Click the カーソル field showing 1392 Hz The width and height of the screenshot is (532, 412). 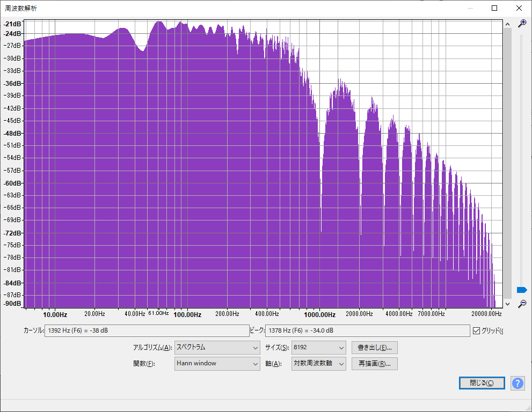click(x=147, y=330)
